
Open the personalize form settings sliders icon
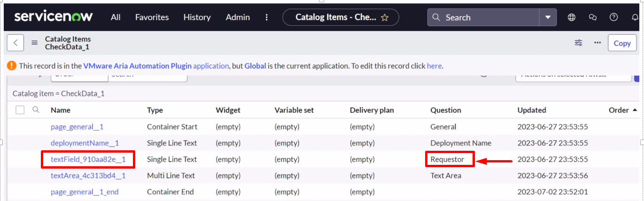tap(578, 43)
